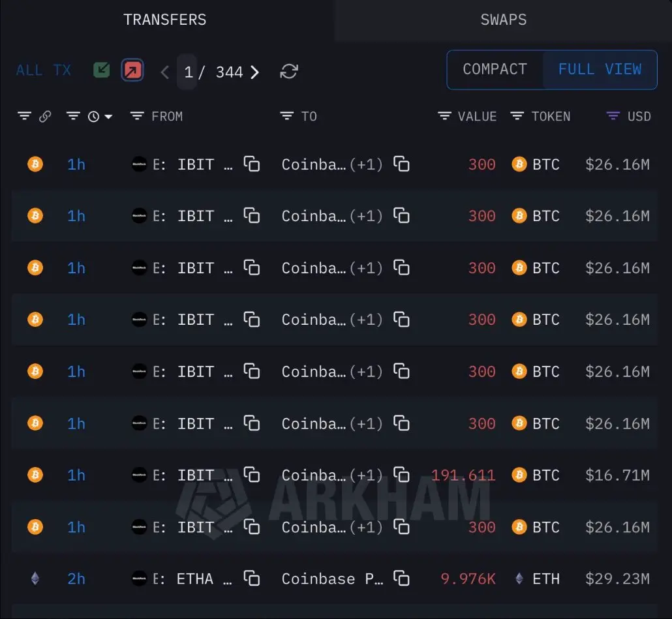The image size is (672, 619).
Task: Click the ETH token icon
Action: click(519, 579)
